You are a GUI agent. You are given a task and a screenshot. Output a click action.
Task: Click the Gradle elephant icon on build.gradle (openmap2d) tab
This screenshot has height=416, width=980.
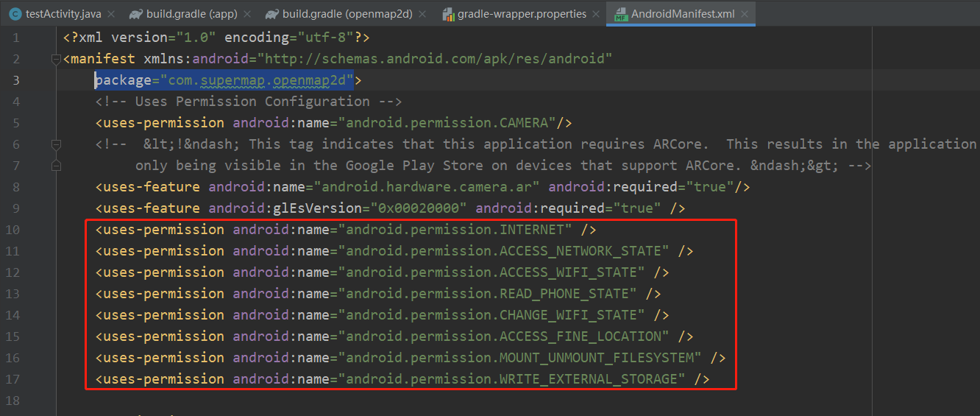272,14
